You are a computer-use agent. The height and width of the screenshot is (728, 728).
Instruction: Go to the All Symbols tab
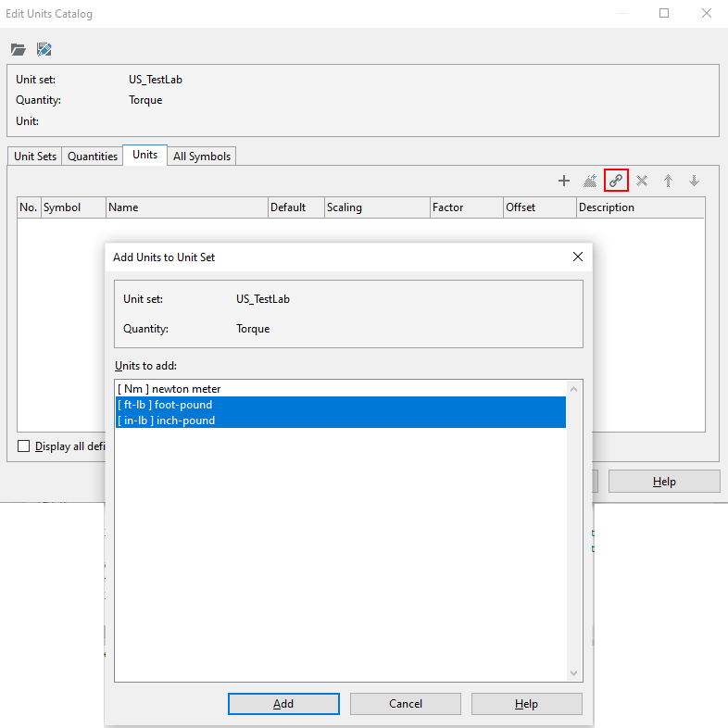[x=202, y=157]
